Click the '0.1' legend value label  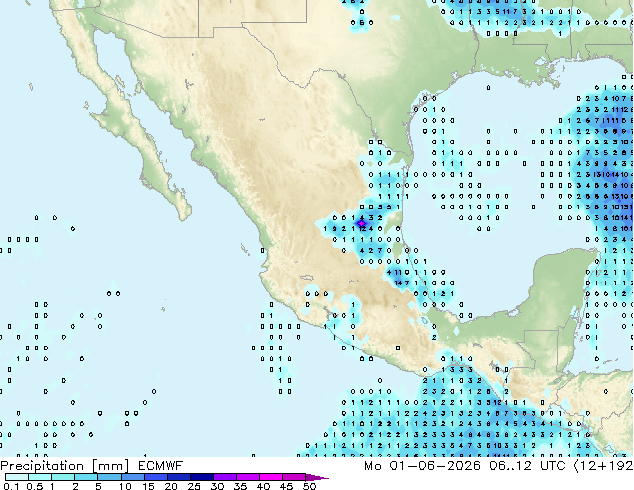point(11,486)
